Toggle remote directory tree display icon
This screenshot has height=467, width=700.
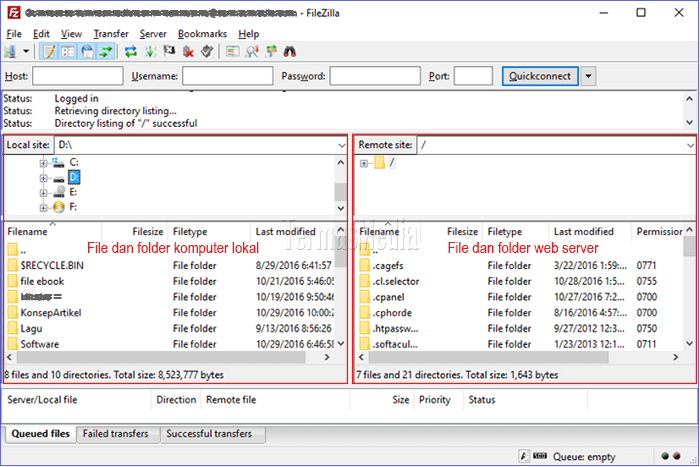(87, 52)
